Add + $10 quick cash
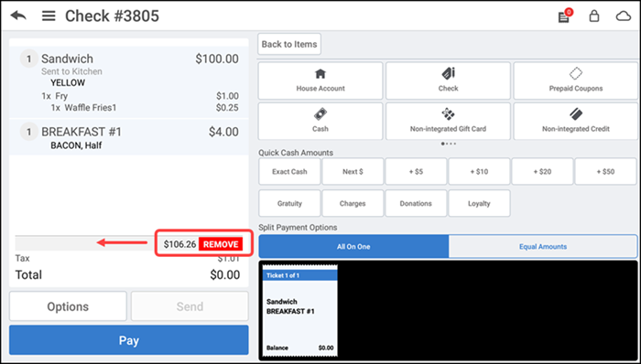The image size is (641, 364). [x=479, y=171]
